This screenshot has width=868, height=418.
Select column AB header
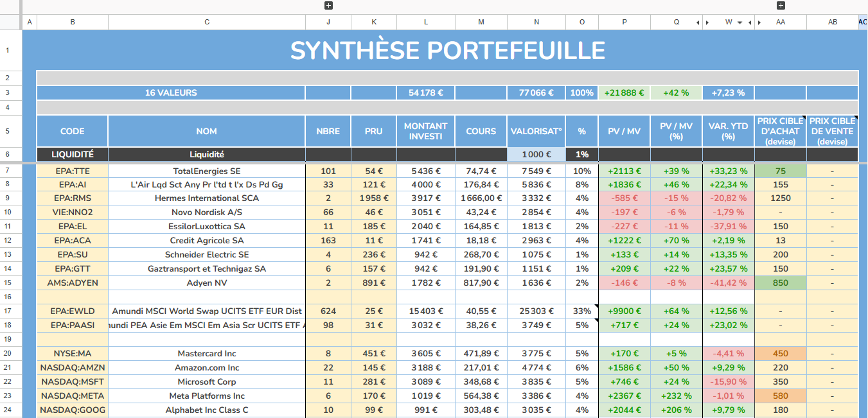833,22
